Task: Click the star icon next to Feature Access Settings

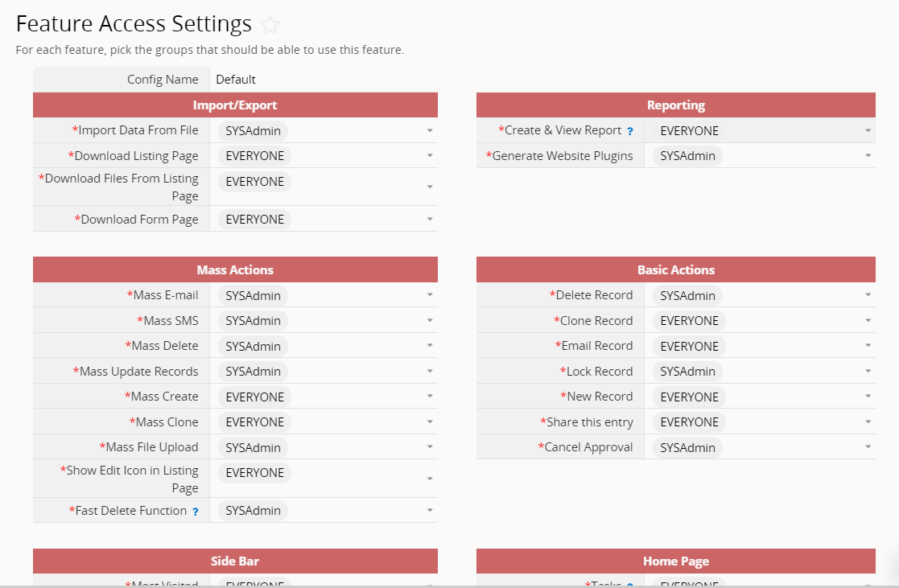Action: [270, 24]
